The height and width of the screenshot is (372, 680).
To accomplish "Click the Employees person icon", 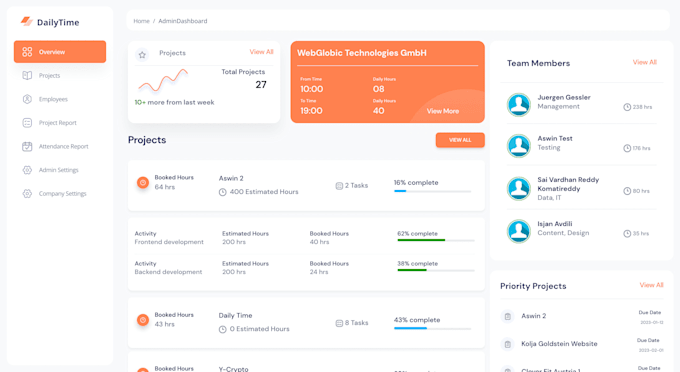I will pyautogui.click(x=27, y=99).
